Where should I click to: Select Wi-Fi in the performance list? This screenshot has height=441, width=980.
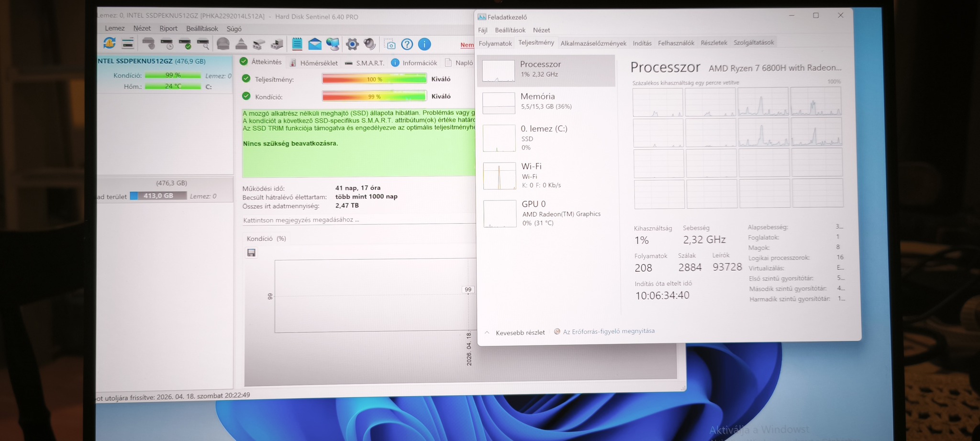[x=547, y=176]
